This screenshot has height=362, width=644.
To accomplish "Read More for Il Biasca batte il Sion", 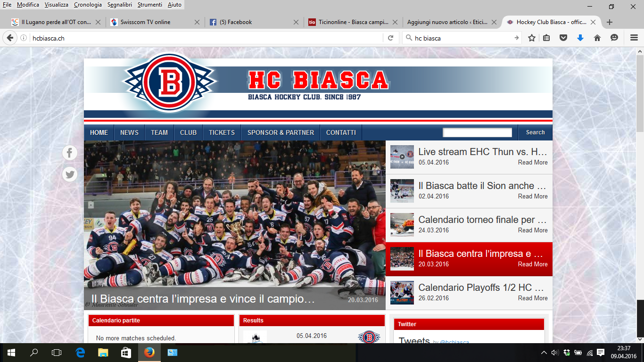I will click(x=533, y=196).
